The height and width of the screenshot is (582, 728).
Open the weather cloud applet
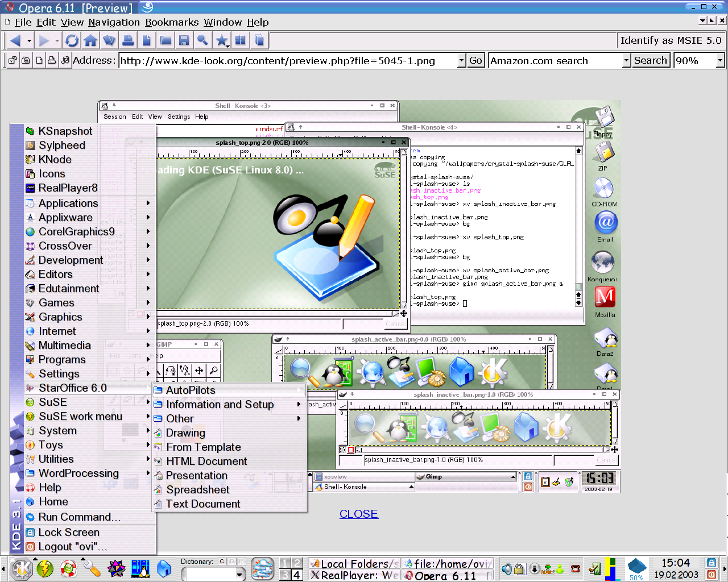(263, 568)
